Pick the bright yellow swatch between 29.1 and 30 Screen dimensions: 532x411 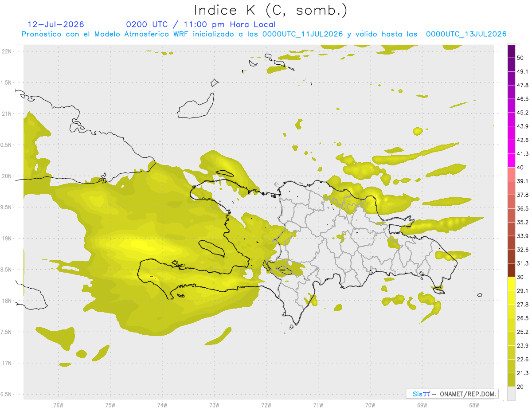pyautogui.click(x=511, y=284)
